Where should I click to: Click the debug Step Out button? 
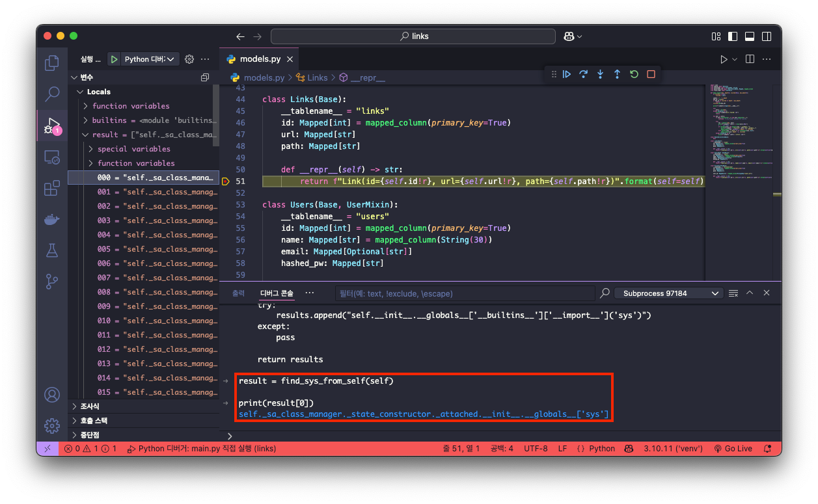(x=617, y=74)
